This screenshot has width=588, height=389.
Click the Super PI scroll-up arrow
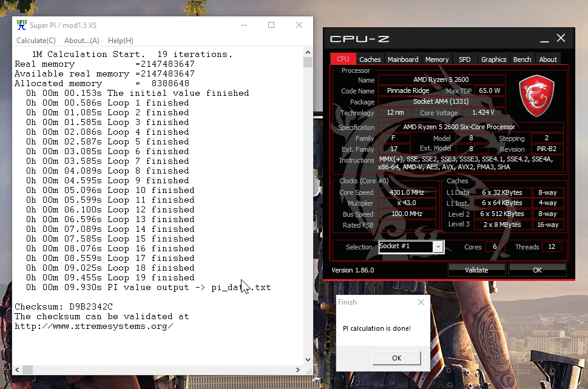(x=308, y=53)
